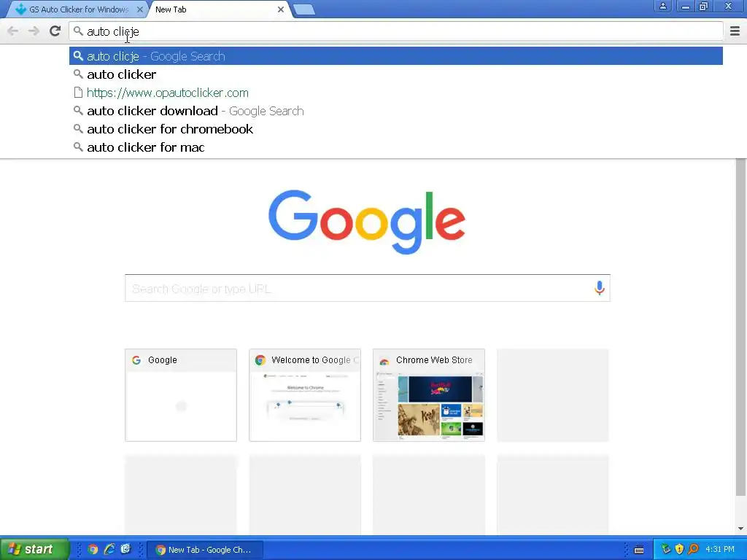This screenshot has height=560, width=747.
Task: Launch Internet Explorer from quick launch
Action: tap(109, 550)
